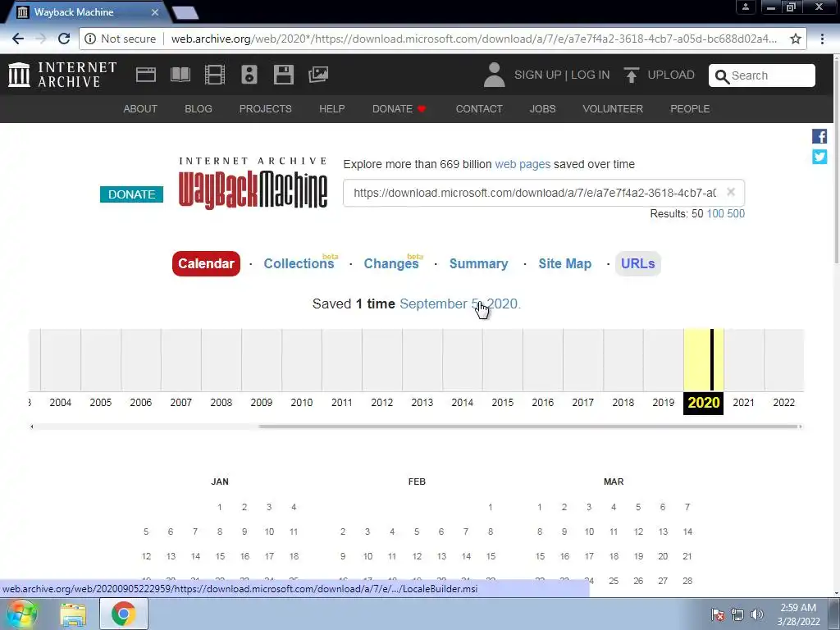Viewport: 840px width, 630px height.
Task: Open Windows Start menu
Action: click(21, 614)
